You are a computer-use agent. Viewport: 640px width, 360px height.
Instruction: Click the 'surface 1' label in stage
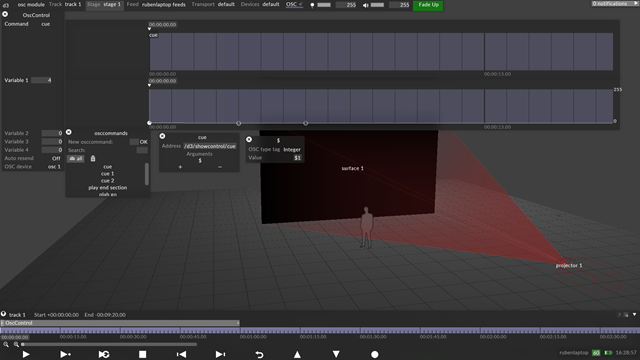click(x=353, y=169)
